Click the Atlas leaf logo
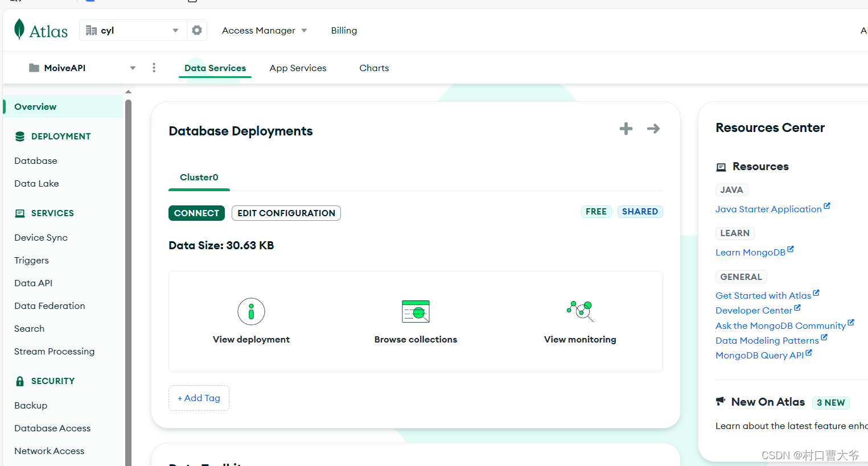This screenshot has height=466, width=868. (x=19, y=30)
